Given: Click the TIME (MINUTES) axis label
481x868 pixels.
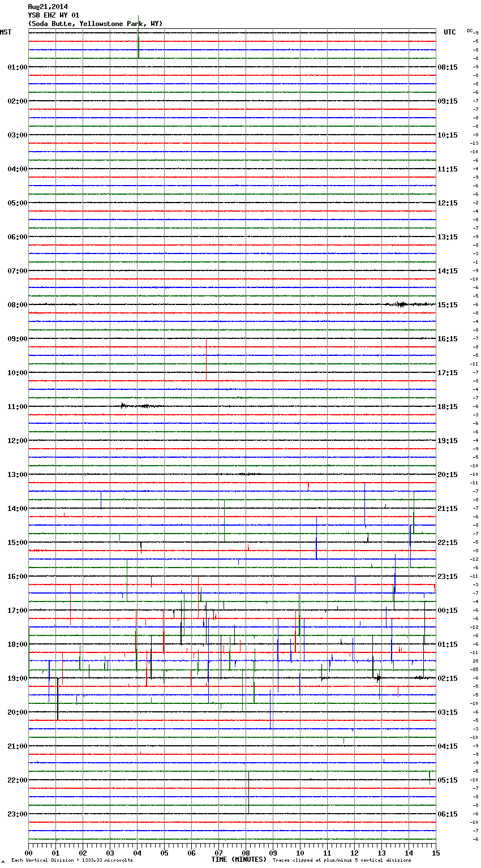Looking at the screenshot, I should click(239, 860).
